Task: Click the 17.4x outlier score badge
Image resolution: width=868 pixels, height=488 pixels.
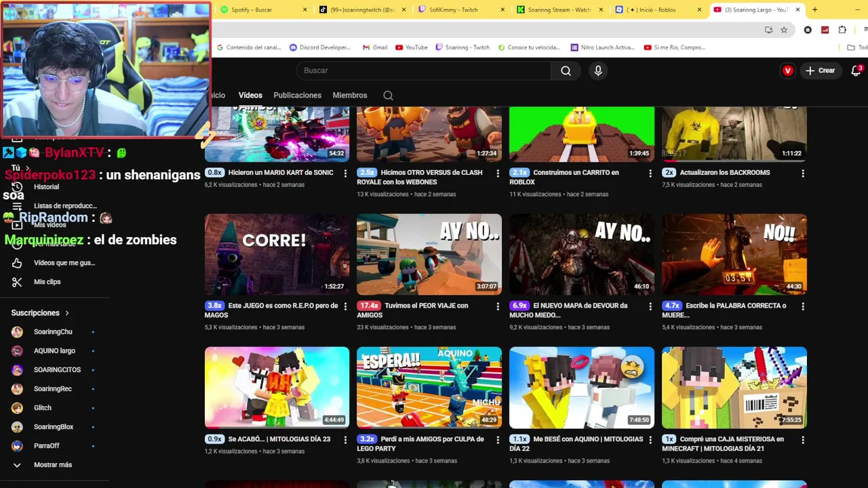Action: (x=369, y=306)
